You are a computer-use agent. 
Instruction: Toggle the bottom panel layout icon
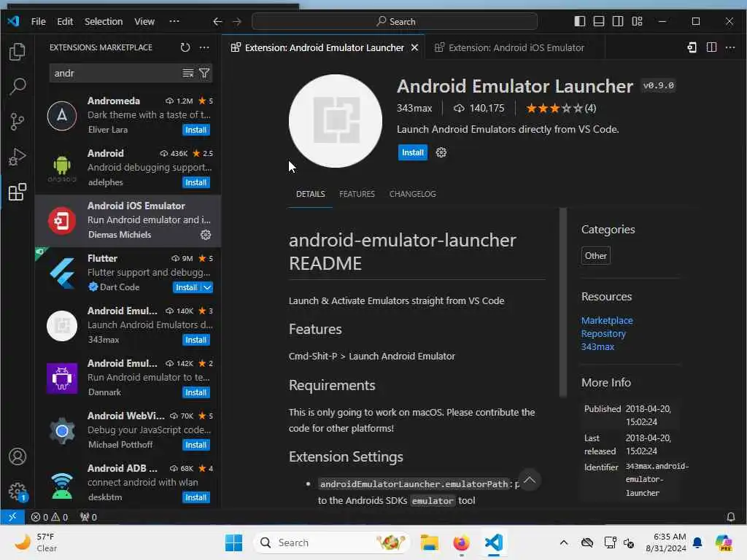pyautogui.click(x=599, y=21)
